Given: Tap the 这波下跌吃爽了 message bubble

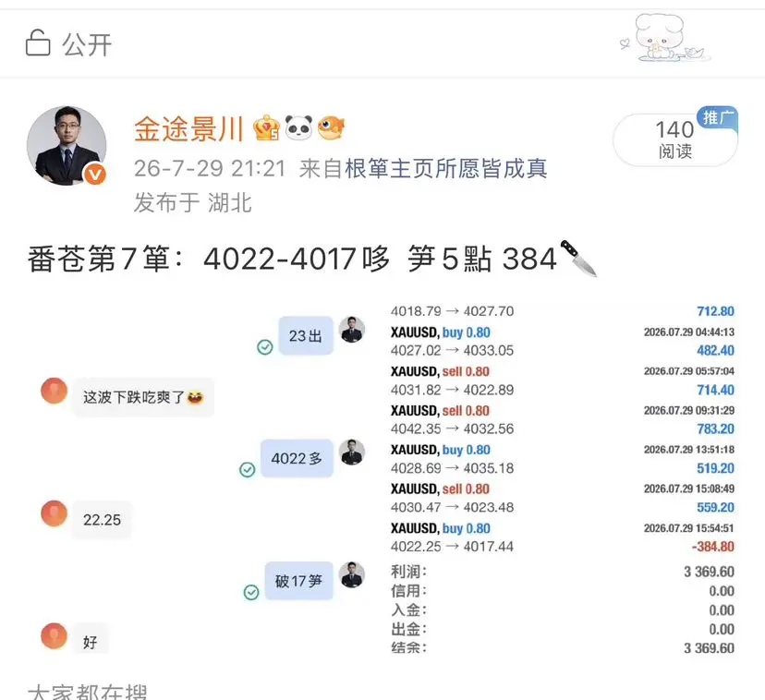Looking at the screenshot, I should (x=143, y=397).
